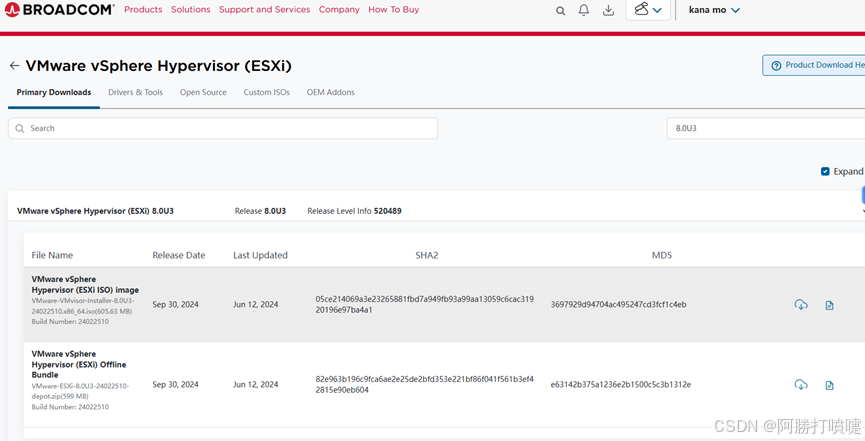Switch to the Drivers & Tools tab

[135, 92]
